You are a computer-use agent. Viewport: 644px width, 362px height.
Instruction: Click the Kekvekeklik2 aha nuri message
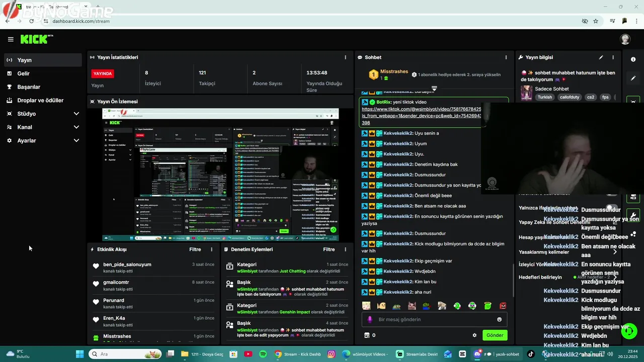click(396, 292)
